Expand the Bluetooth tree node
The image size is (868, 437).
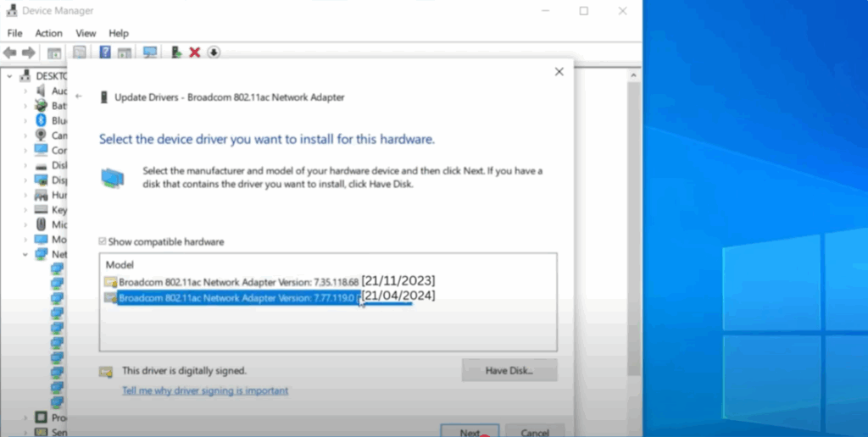click(x=25, y=120)
